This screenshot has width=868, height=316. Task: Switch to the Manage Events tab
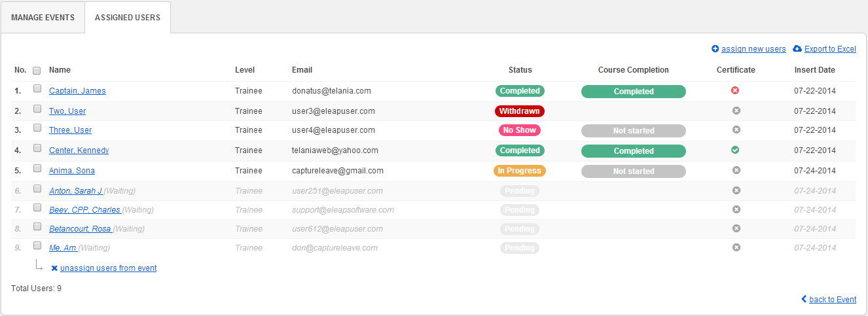pos(43,18)
